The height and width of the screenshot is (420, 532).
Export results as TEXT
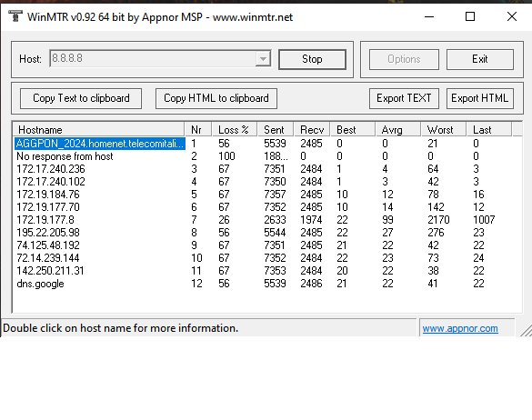404,98
